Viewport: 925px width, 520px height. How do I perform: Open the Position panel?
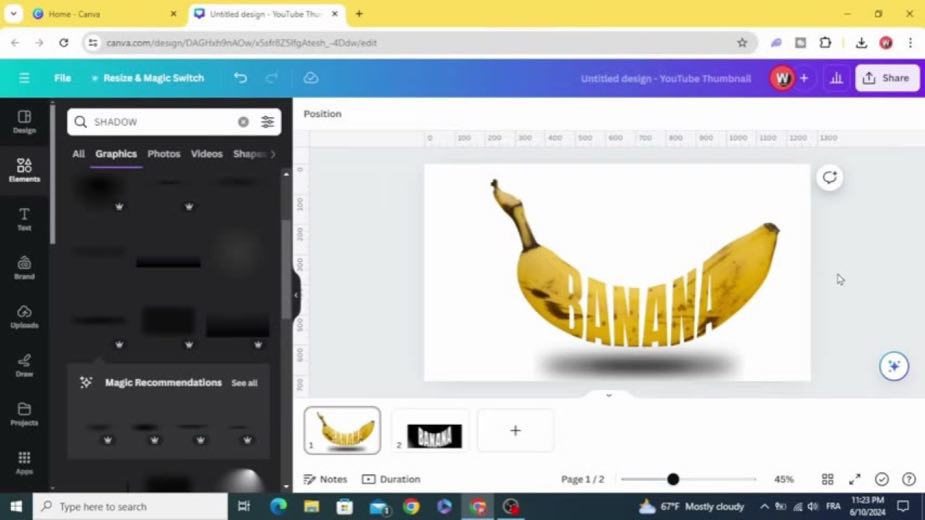pyautogui.click(x=322, y=114)
